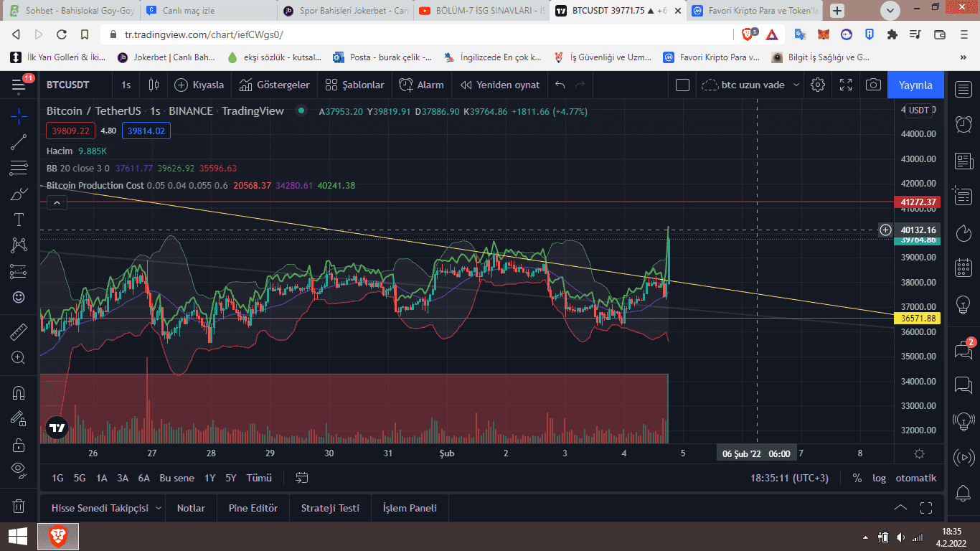Select the text annotation tool
Viewport: 980px width, 551px height.
click(x=19, y=220)
